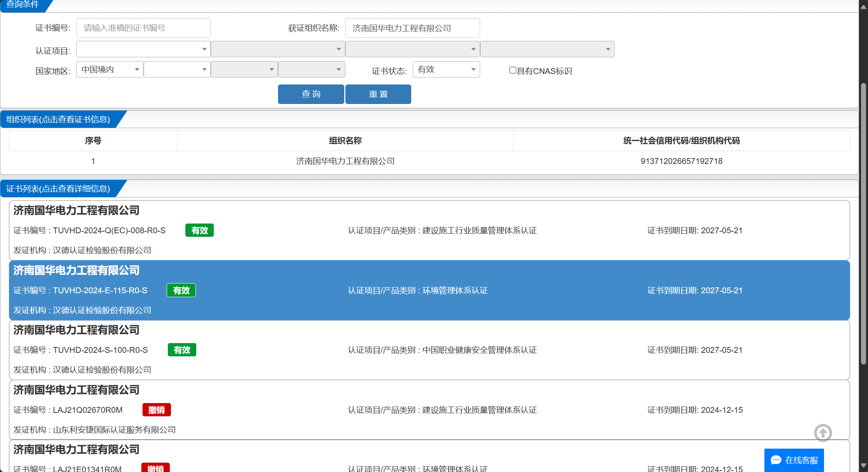Screen dimensions: 868x472
Task: Open certificate TUVHD-2024-Q(EC)-008-R0-S details
Action: pos(429,230)
